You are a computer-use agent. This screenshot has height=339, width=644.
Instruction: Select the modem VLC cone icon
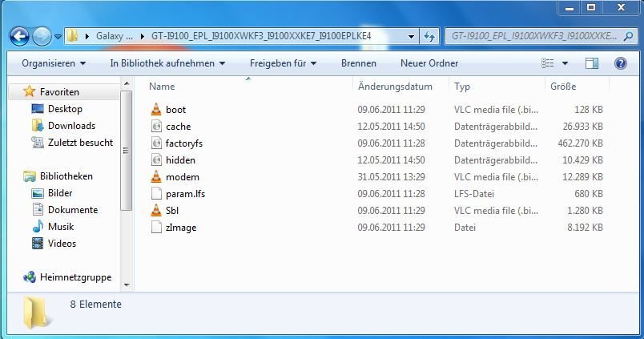click(x=156, y=176)
